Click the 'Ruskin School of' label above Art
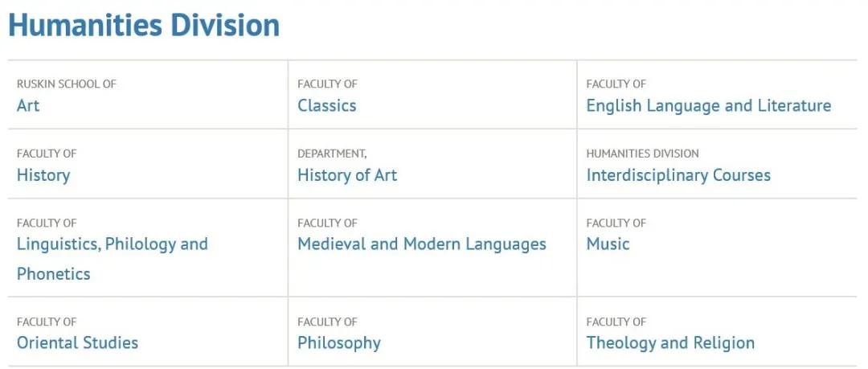The height and width of the screenshot is (369, 868). pyautogui.click(x=67, y=84)
